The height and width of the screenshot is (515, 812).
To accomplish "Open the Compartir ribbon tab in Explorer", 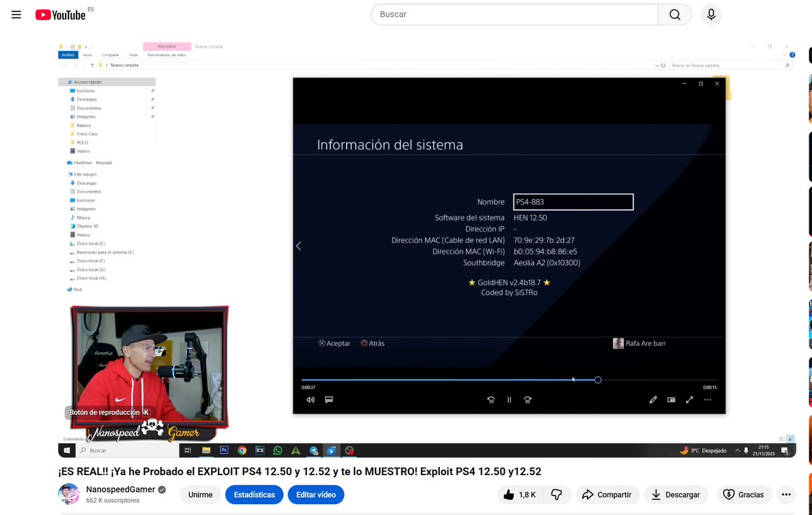I will click(110, 55).
